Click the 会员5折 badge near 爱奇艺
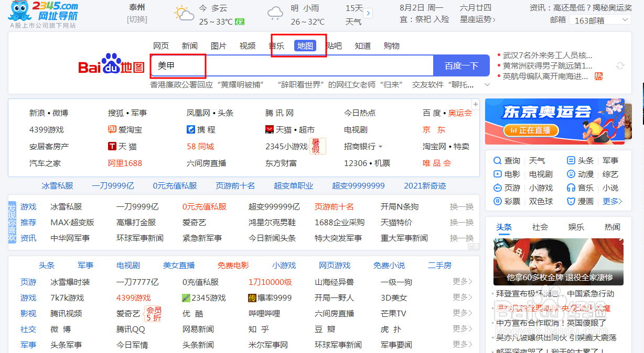The width and height of the screenshot is (644, 353). 153,314
